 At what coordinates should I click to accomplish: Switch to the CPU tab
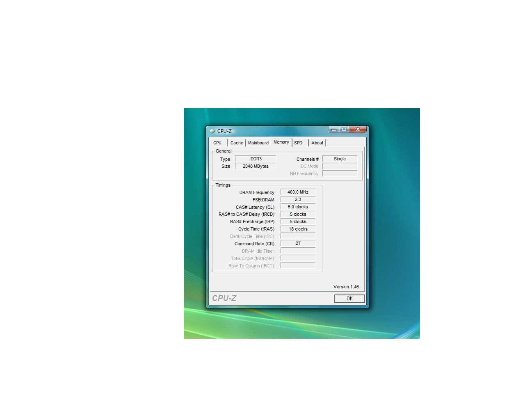point(218,143)
